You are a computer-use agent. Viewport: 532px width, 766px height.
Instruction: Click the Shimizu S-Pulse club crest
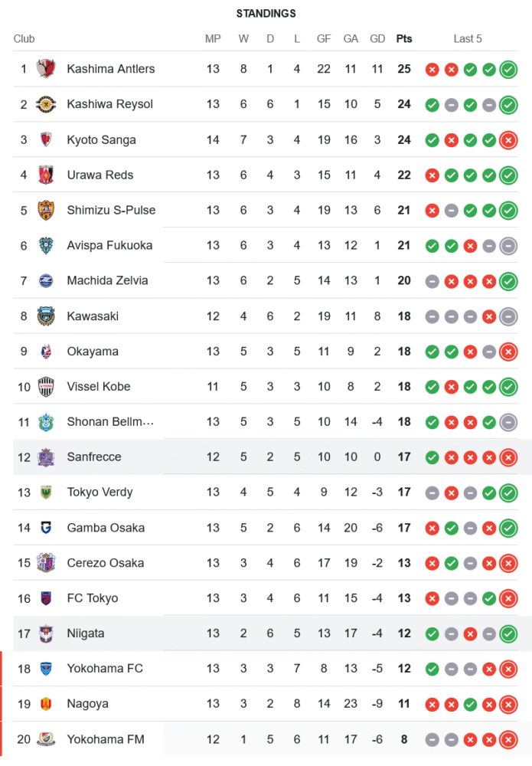click(x=46, y=210)
